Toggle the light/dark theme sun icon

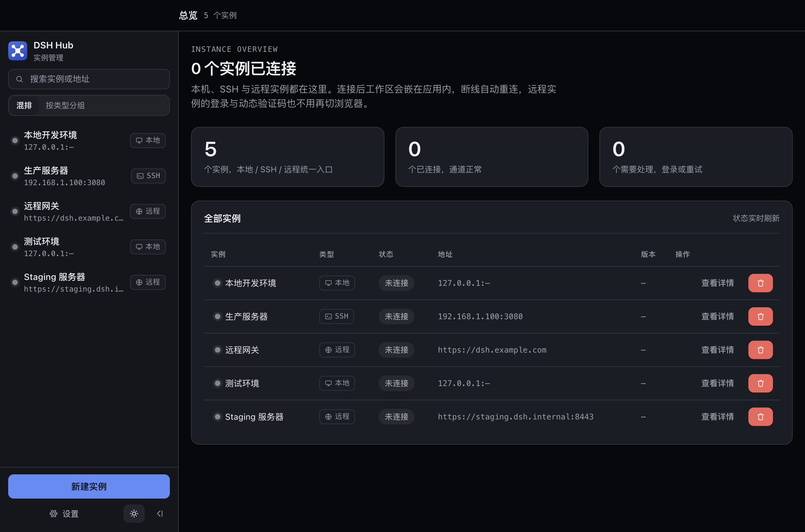pyautogui.click(x=134, y=514)
